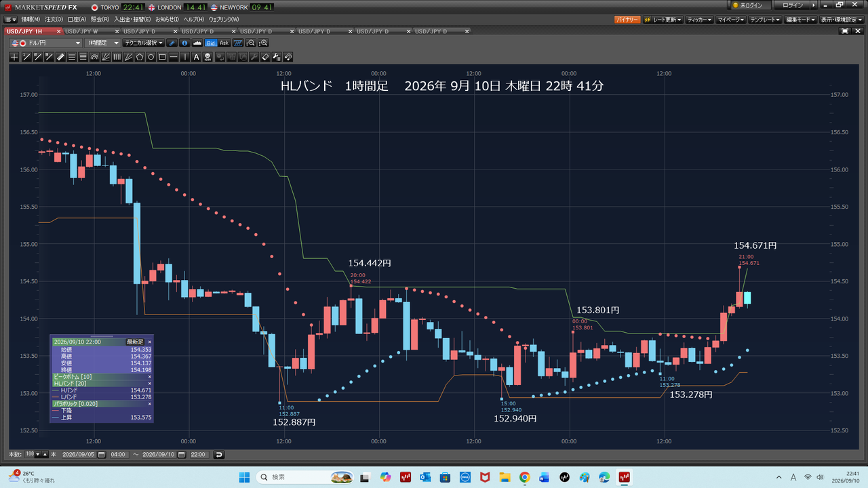Open the 表示・環境設定 dropdown
This screenshot has width=868, height=488.
(843, 20)
